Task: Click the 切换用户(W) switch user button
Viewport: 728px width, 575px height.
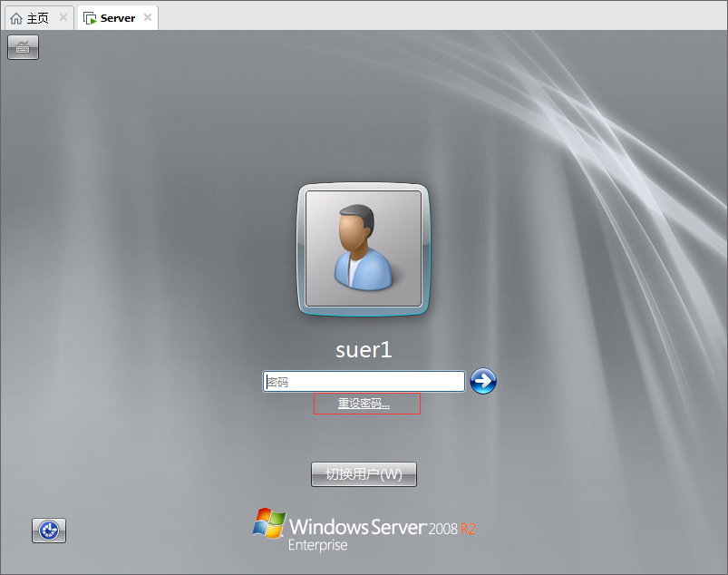Action: point(364,474)
